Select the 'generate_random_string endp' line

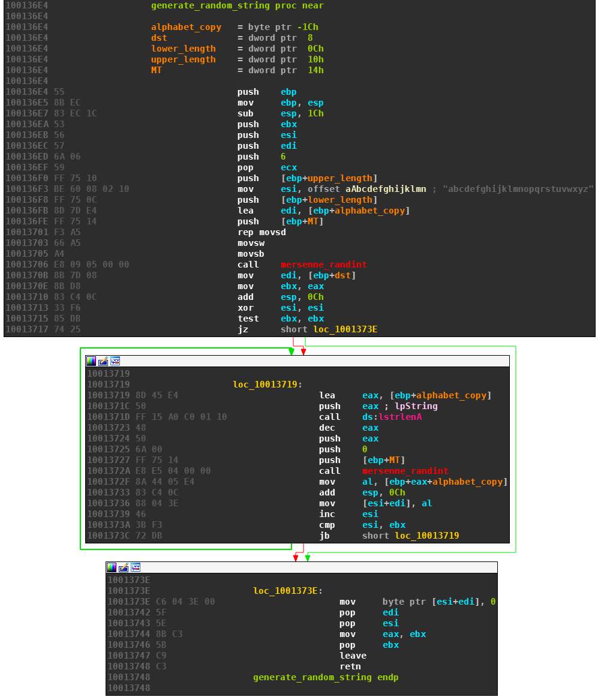tap(326, 677)
